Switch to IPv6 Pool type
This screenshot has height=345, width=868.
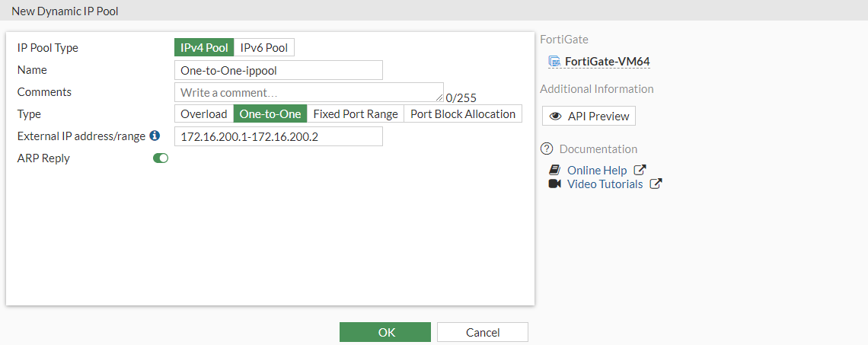click(264, 48)
